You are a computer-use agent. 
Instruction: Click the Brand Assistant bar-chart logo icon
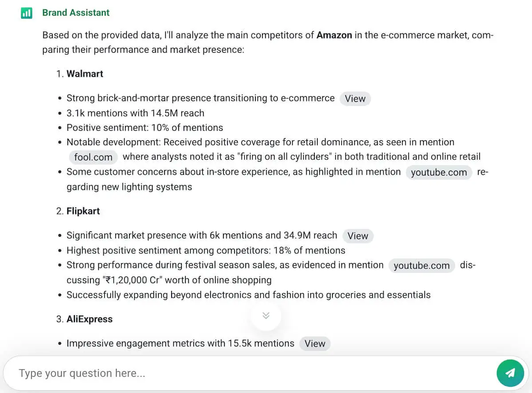click(x=26, y=13)
